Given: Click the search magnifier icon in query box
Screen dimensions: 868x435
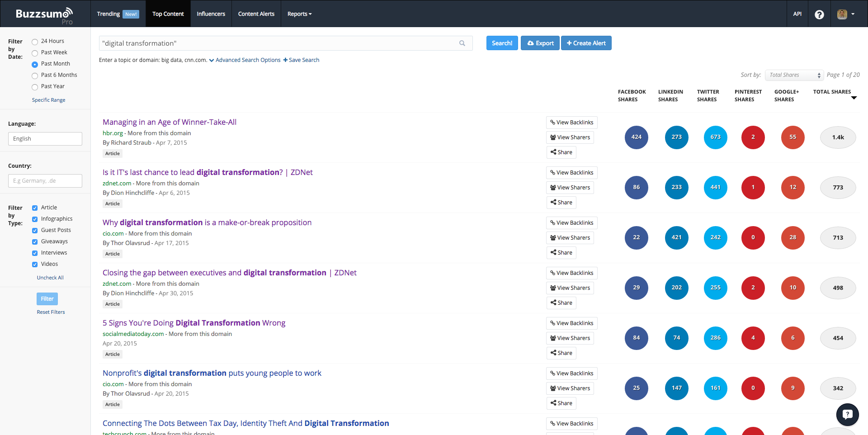Looking at the screenshot, I should 462,43.
